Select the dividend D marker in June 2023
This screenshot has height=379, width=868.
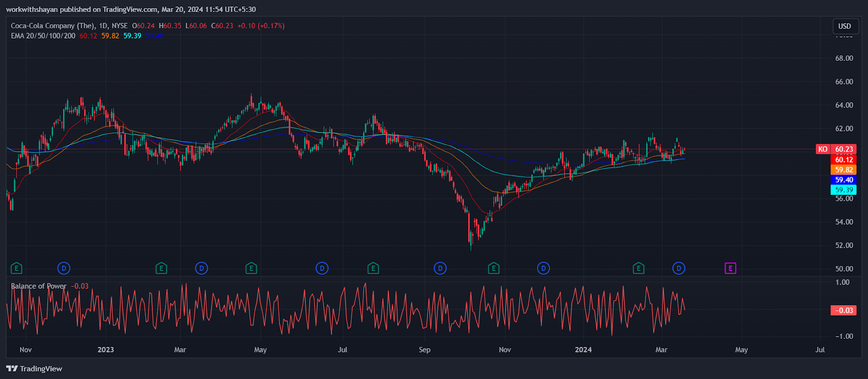tap(322, 268)
